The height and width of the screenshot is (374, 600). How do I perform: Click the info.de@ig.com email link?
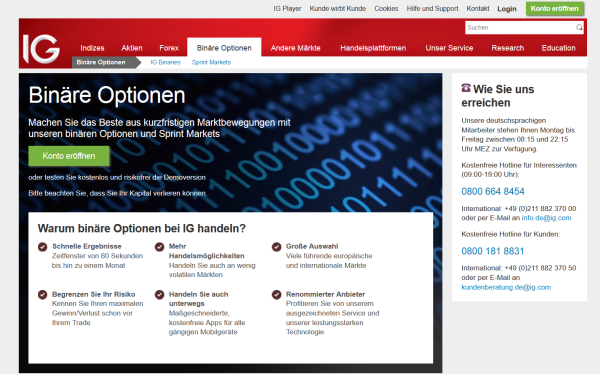546,218
